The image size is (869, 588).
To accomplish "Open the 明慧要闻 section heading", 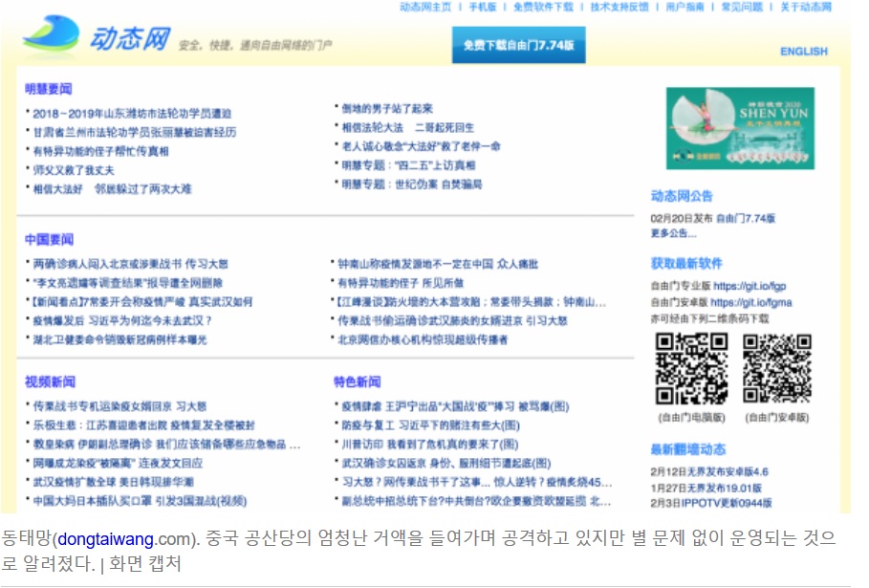I will 48,89.
